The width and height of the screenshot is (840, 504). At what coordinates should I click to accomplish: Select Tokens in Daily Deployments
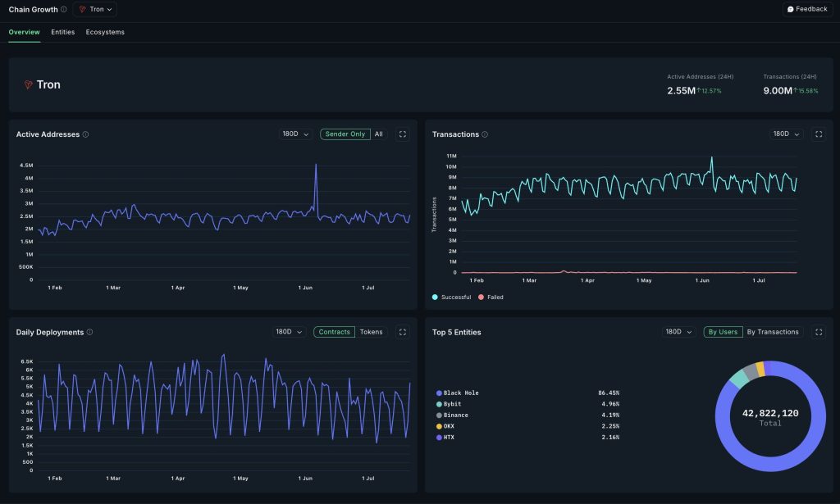pos(372,332)
